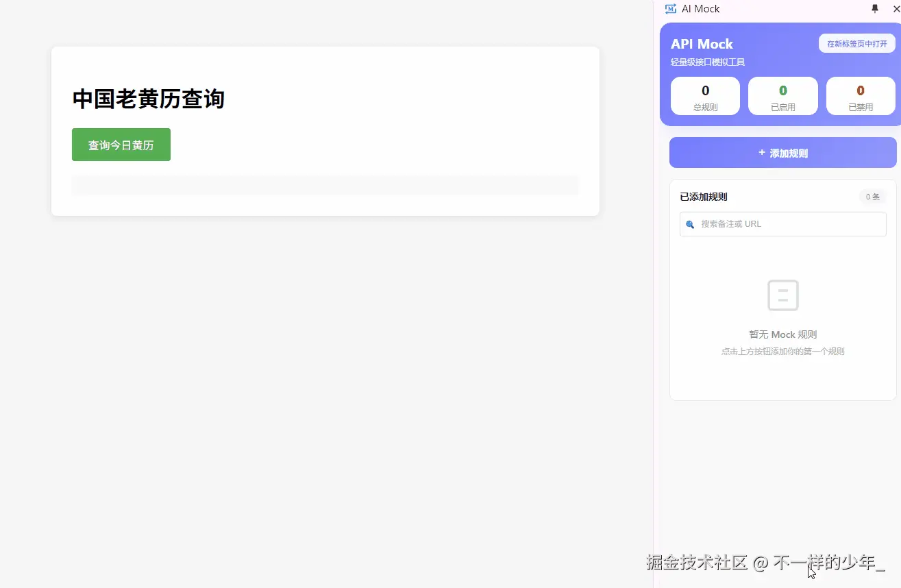
Task: Click the 添加规则 button
Action: 782,153
